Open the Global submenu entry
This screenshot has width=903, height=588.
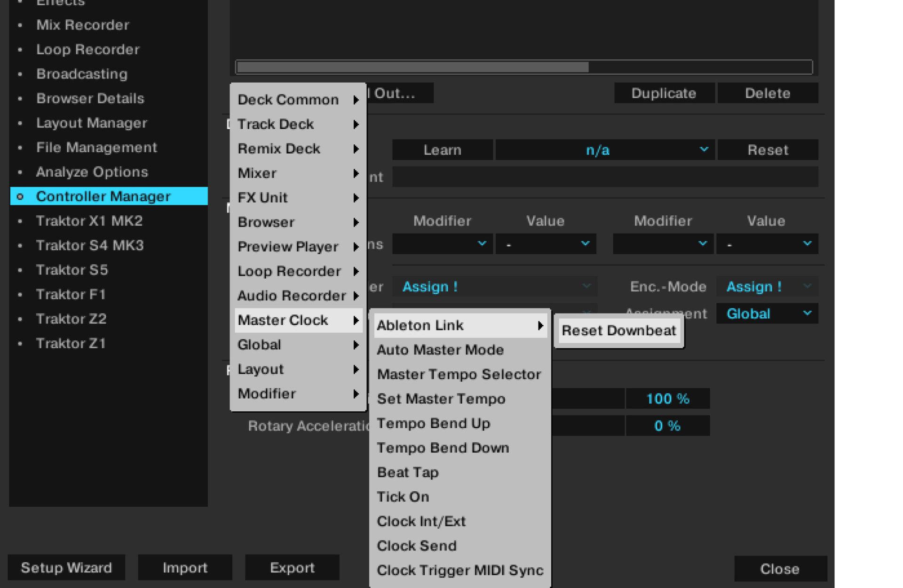[x=298, y=345]
